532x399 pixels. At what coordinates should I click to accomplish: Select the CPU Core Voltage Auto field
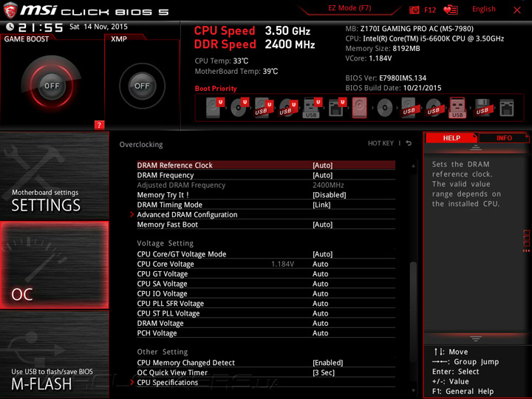[x=320, y=264]
